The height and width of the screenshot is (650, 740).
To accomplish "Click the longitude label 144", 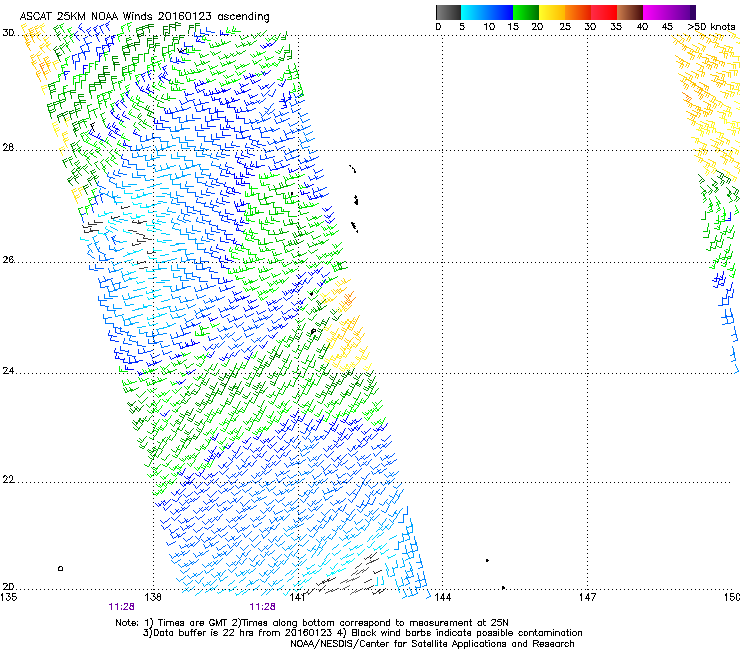I will 442,597.
